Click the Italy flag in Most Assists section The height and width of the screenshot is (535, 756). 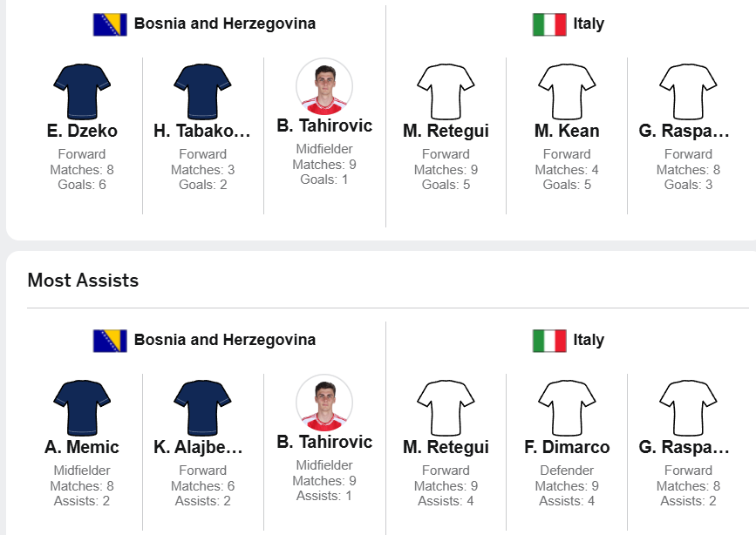coord(549,341)
